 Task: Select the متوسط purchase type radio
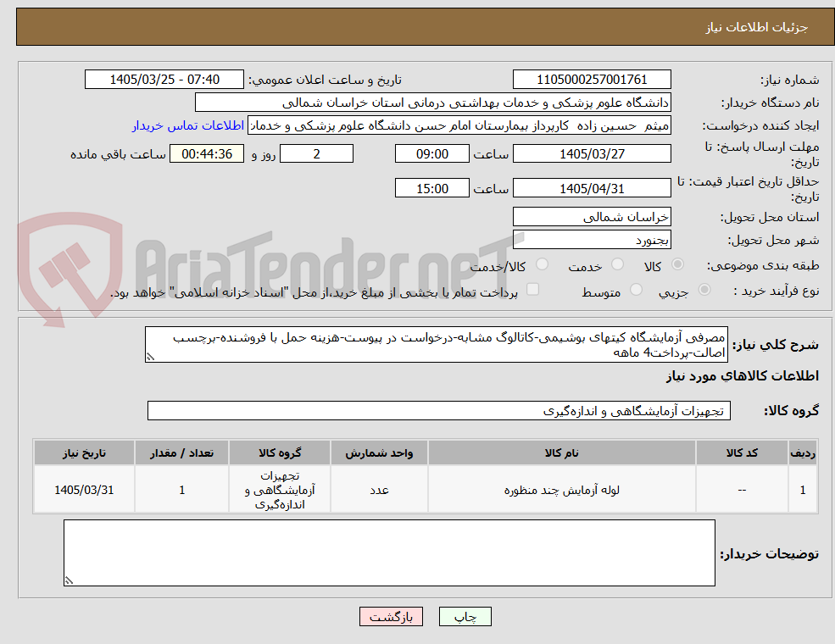[x=636, y=290]
